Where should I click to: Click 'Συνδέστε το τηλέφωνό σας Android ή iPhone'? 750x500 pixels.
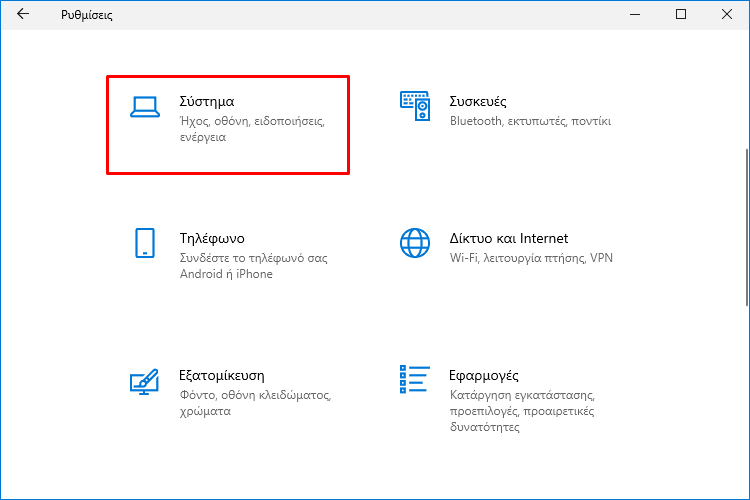click(254, 266)
